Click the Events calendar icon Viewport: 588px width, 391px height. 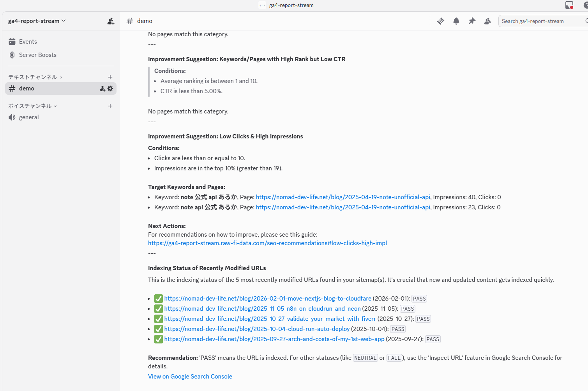12,42
